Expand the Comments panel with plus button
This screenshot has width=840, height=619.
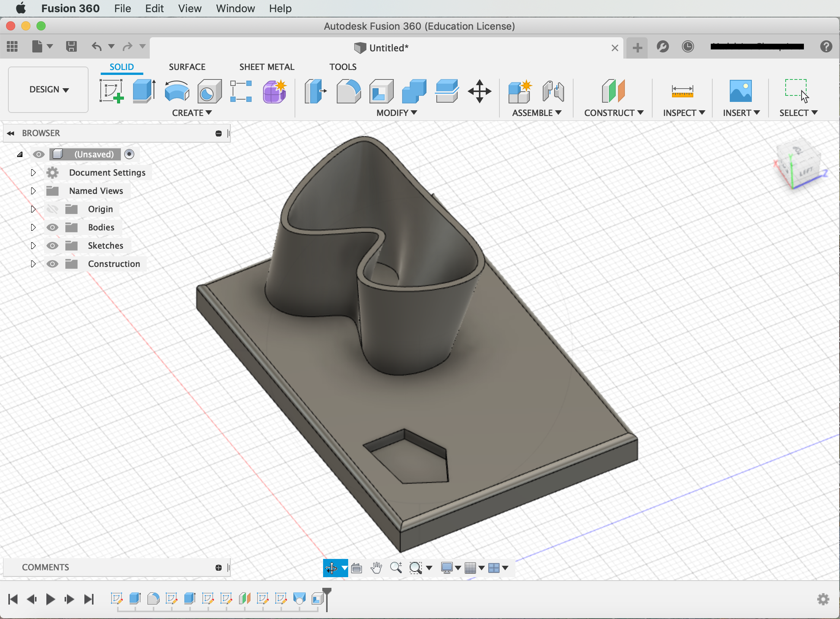click(x=219, y=568)
